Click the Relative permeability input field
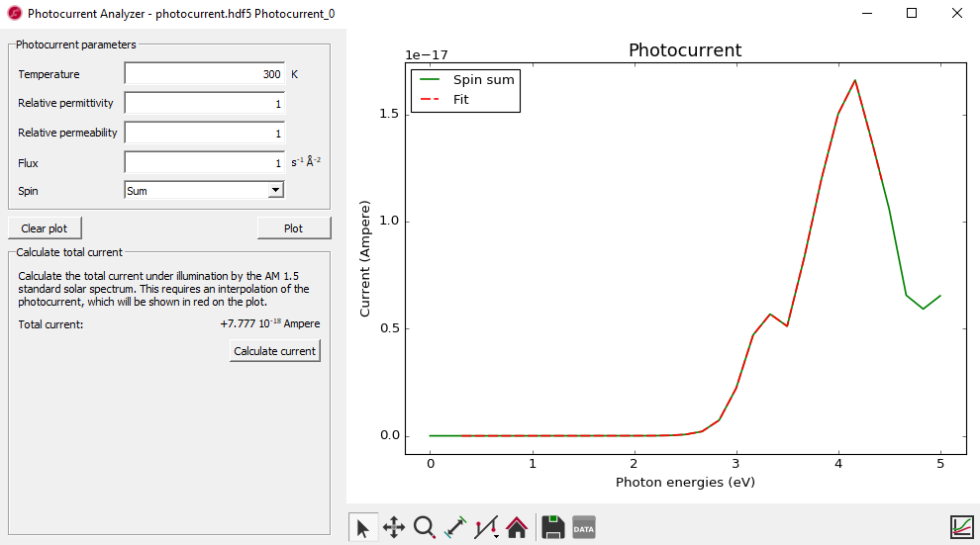 (x=204, y=133)
